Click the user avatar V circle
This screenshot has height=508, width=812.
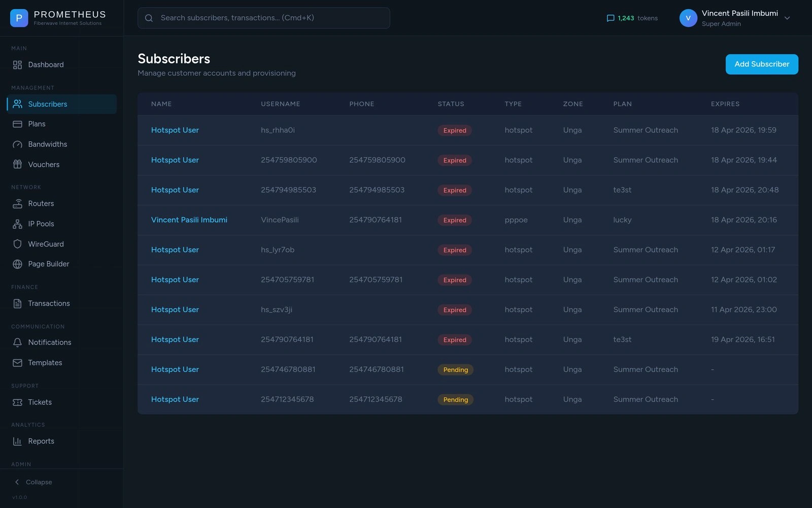click(688, 18)
